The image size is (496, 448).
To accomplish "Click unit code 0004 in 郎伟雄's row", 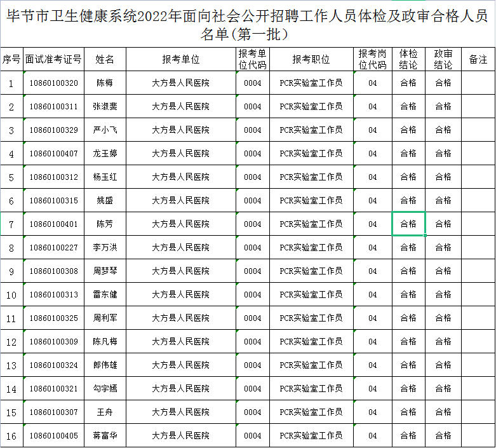I will pyautogui.click(x=252, y=365).
